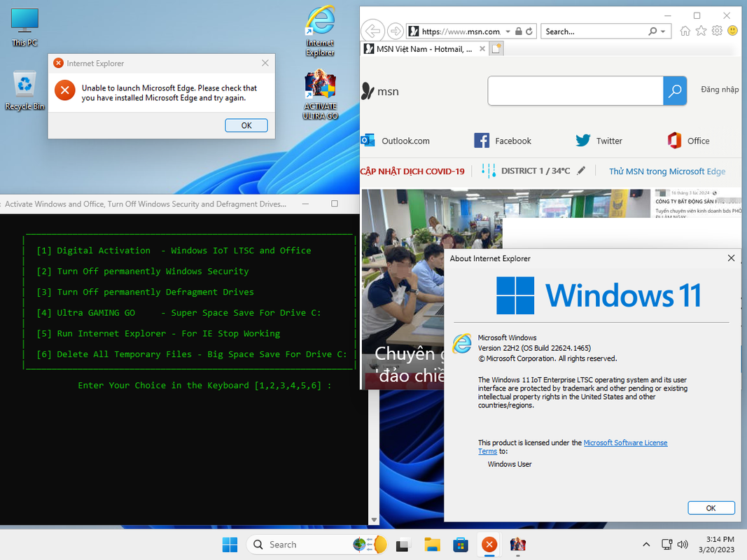Viewport: 747px width, 560px height.
Task: Open search provider dropdown arrow
Action: (663, 31)
